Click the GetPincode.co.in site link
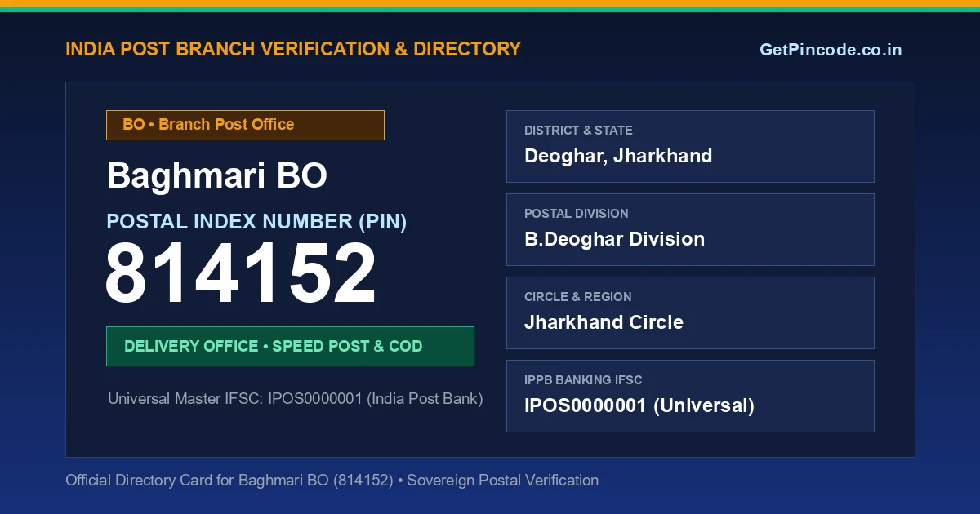This screenshot has width=980, height=514. [x=831, y=50]
